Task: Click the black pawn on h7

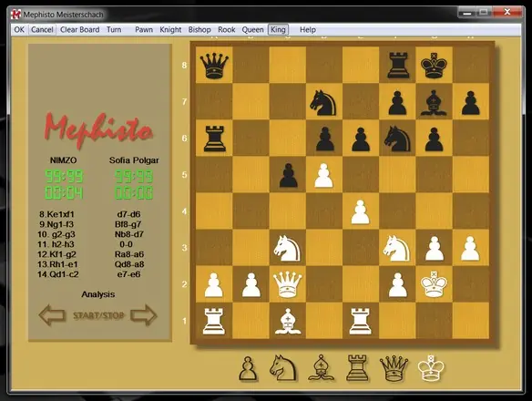Action: coord(471,102)
